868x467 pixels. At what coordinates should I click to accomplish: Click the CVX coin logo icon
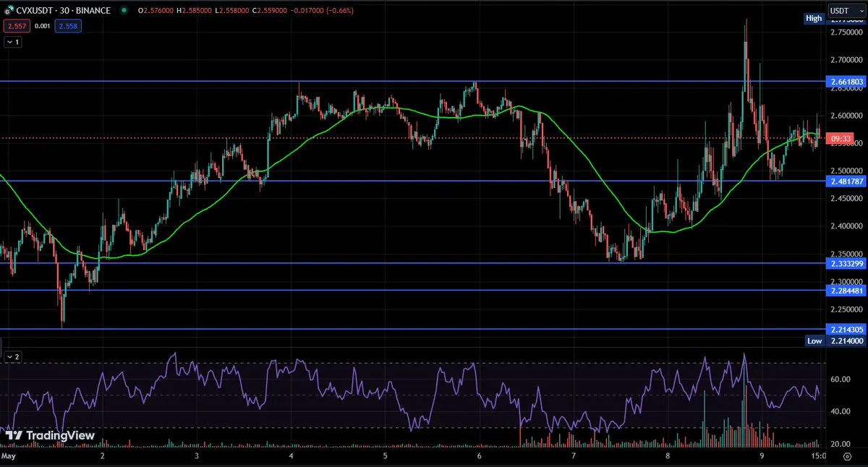click(x=7, y=11)
